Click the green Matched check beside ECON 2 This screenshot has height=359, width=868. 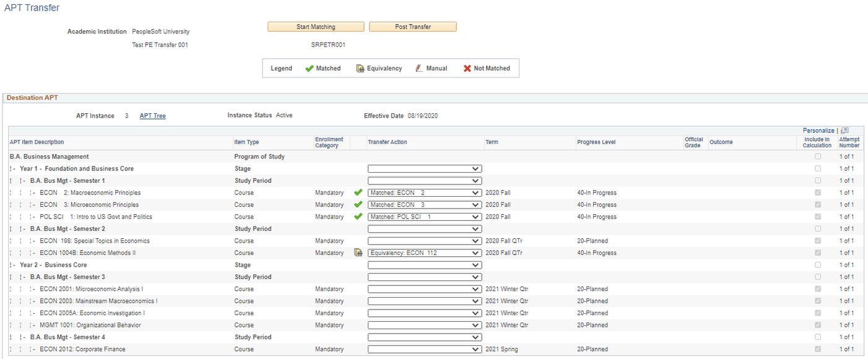(x=358, y=192)
